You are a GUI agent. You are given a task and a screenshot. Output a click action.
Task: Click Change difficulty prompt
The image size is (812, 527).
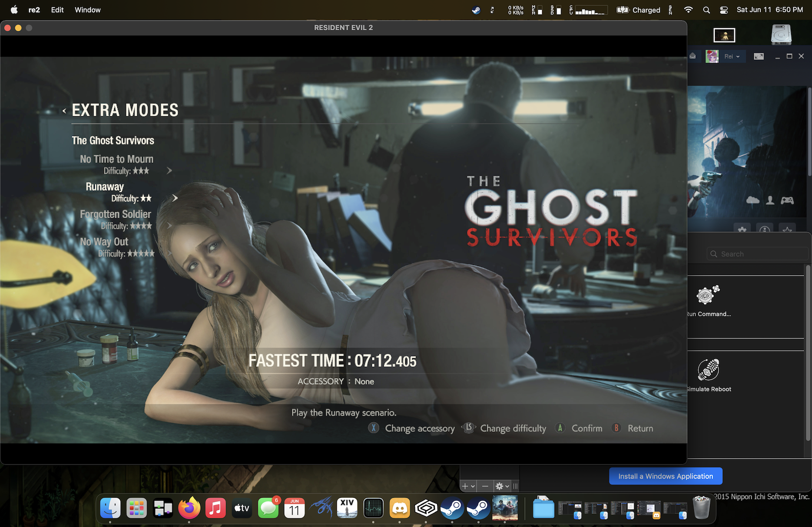tap(513, 428)
